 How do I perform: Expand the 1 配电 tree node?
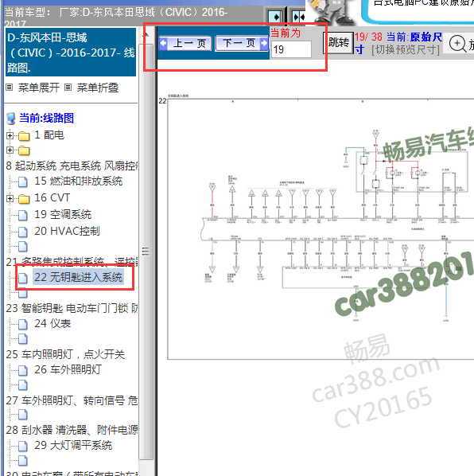click(x=10, y=135)
